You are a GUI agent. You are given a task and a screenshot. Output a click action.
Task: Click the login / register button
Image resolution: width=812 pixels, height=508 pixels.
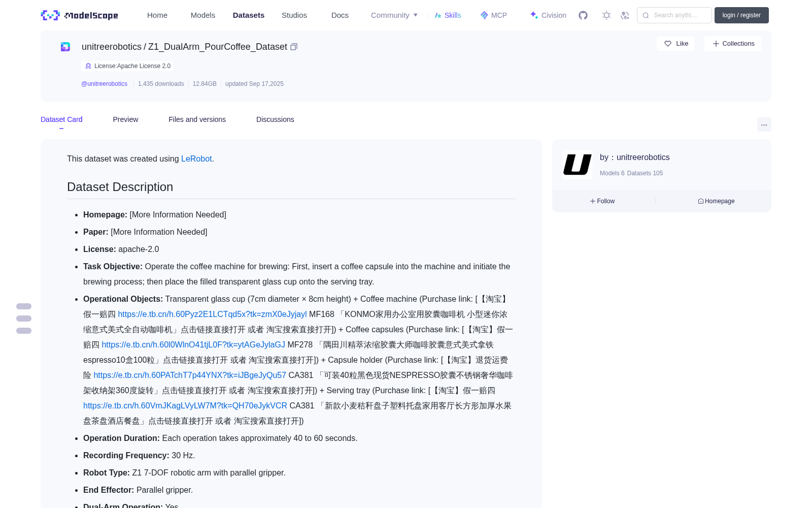click(741, 15)
